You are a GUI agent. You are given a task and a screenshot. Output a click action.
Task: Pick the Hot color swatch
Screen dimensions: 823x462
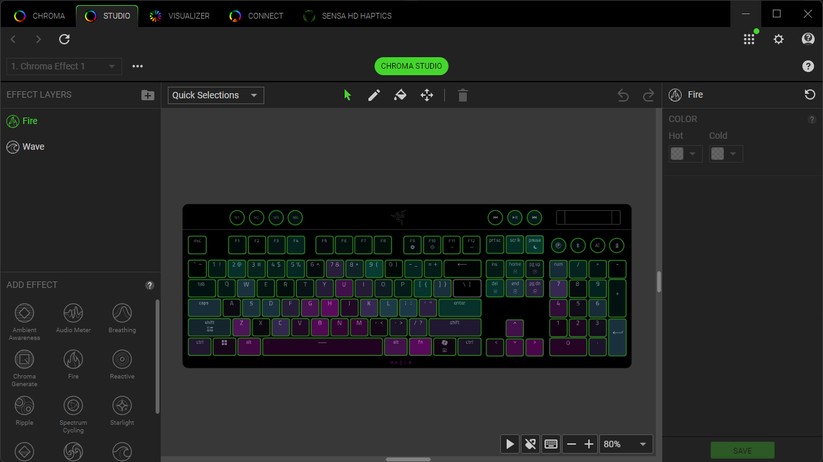pos(677,154)
